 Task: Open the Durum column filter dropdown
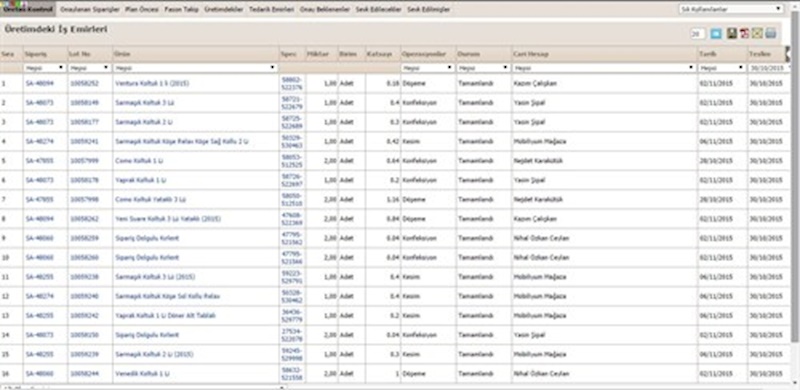[x=484, y=68]
